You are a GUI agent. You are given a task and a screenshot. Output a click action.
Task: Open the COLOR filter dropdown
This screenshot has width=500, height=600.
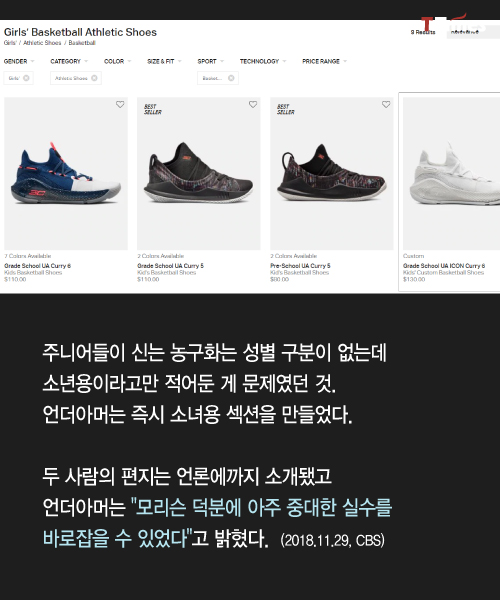coord(118,61)
